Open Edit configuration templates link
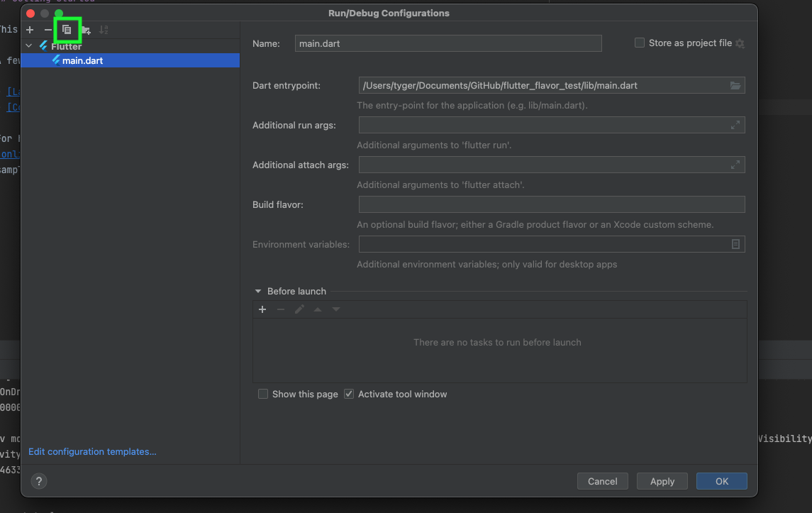 tap(92, 451)
